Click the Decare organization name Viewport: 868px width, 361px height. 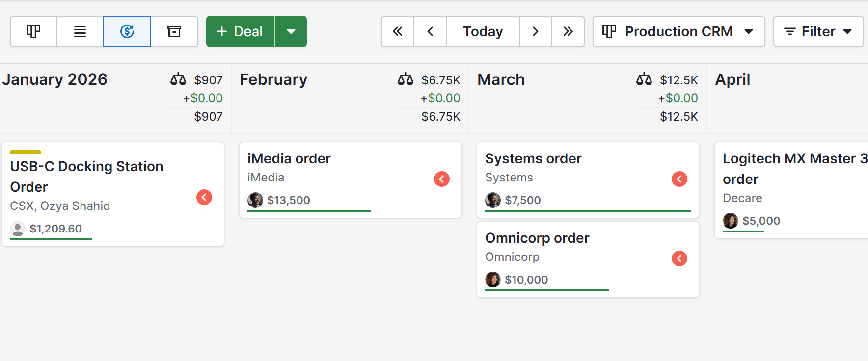(742, 198)
